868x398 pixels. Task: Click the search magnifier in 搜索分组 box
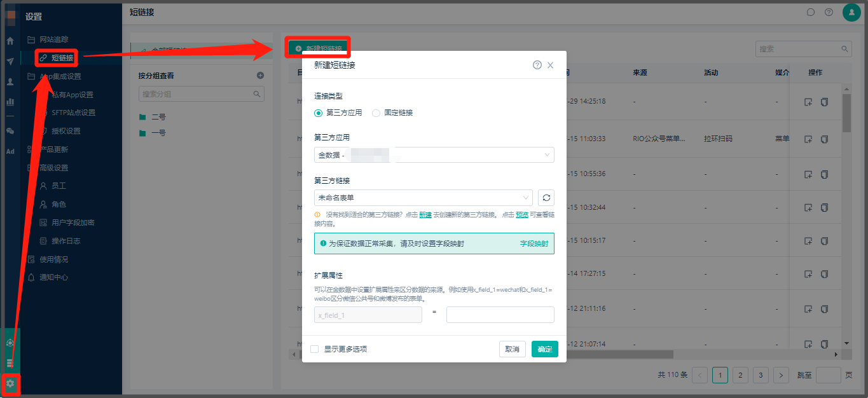pyautogui.click(x=257, y=94)
